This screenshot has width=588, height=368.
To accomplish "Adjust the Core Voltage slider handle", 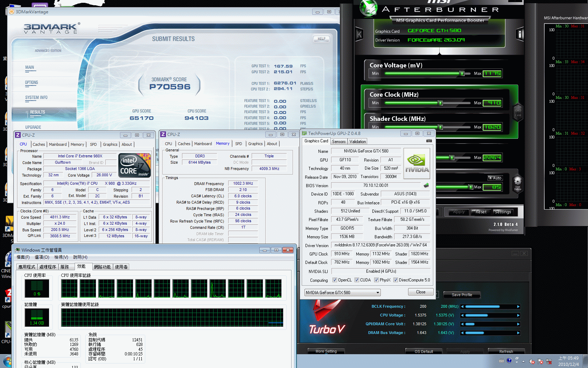I will 462,74.
